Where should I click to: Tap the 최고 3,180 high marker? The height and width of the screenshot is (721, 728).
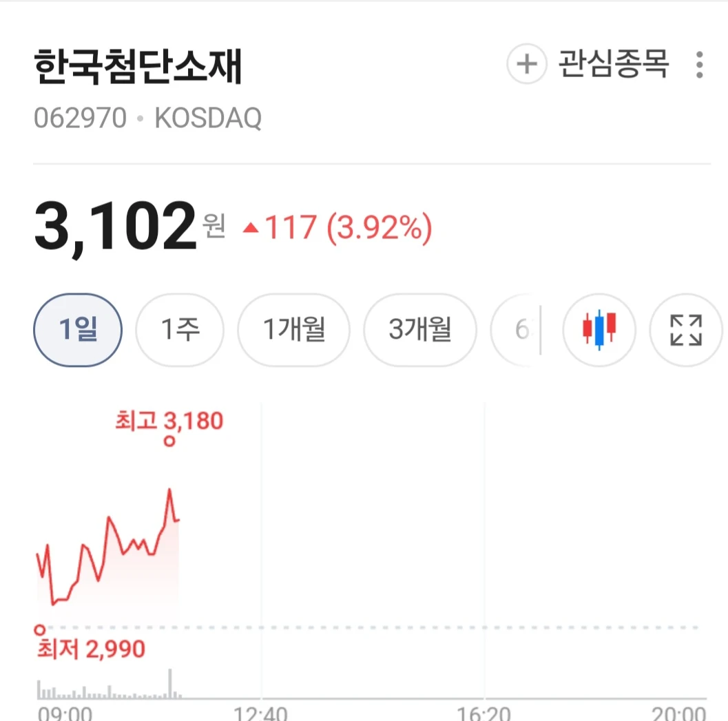(x=169, y=427)
